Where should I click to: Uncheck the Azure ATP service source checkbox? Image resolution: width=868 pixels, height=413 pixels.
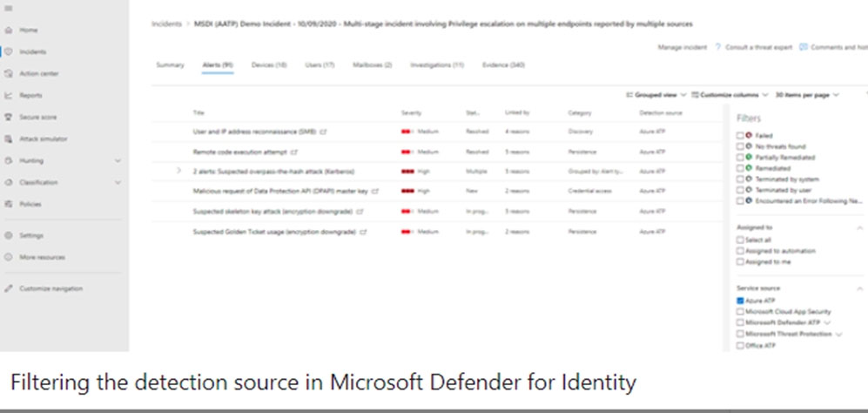[740, 301]
